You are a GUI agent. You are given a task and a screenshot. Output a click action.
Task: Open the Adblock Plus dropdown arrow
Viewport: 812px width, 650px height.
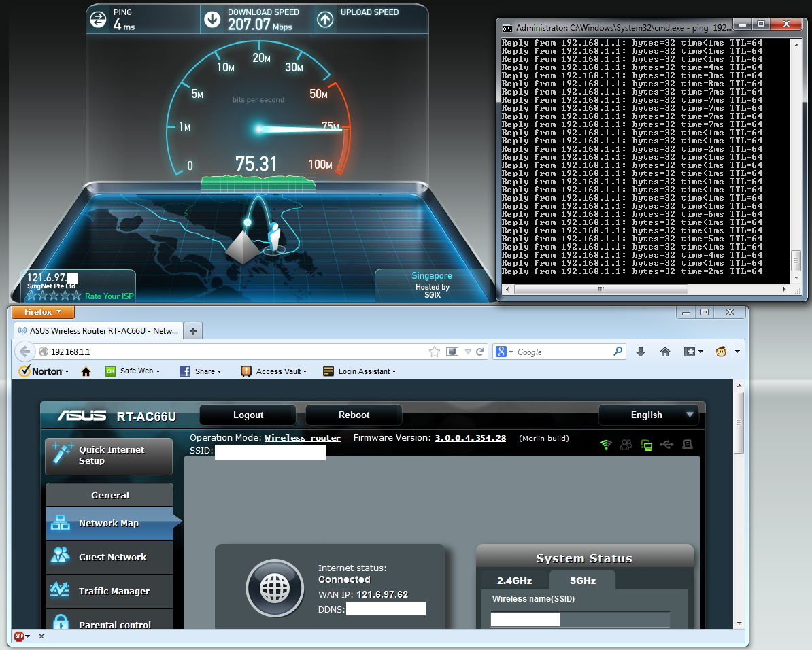(27, 636)
